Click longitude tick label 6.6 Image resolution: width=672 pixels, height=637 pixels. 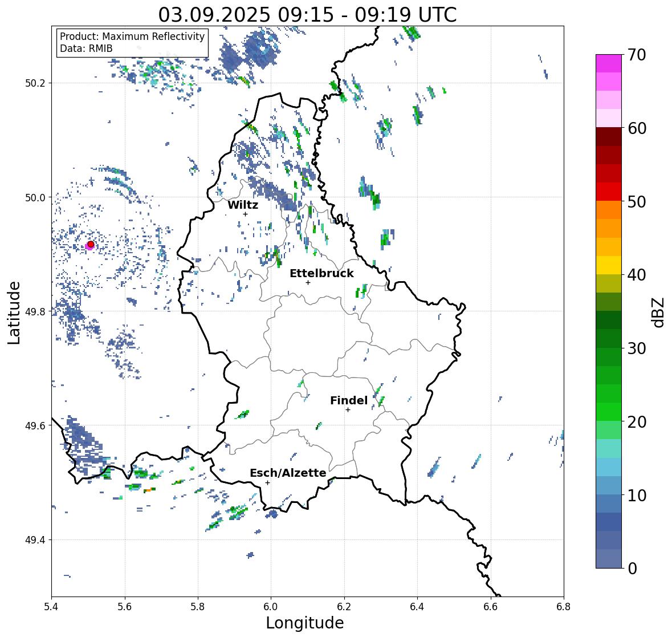tap(490, 606)
